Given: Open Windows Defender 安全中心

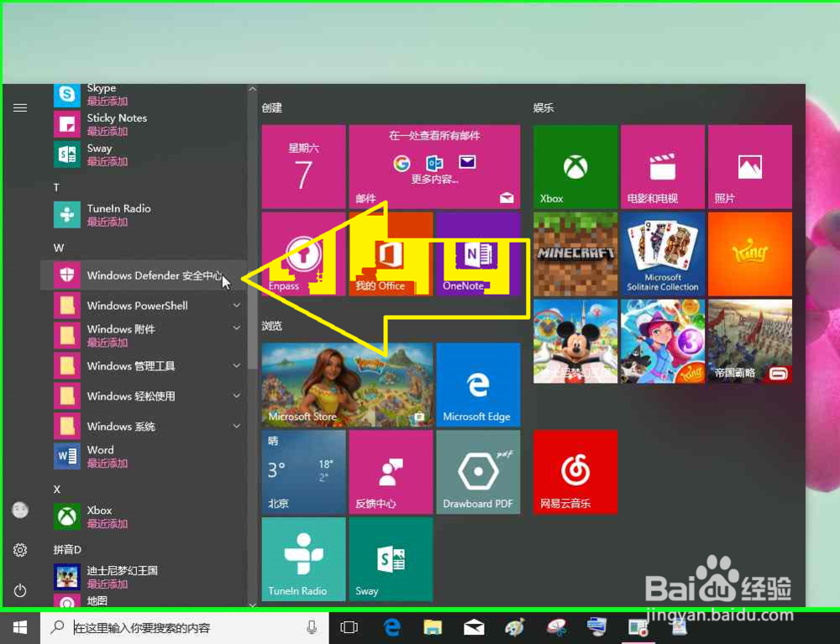Looking at the screenshot, I should (144, 275).
